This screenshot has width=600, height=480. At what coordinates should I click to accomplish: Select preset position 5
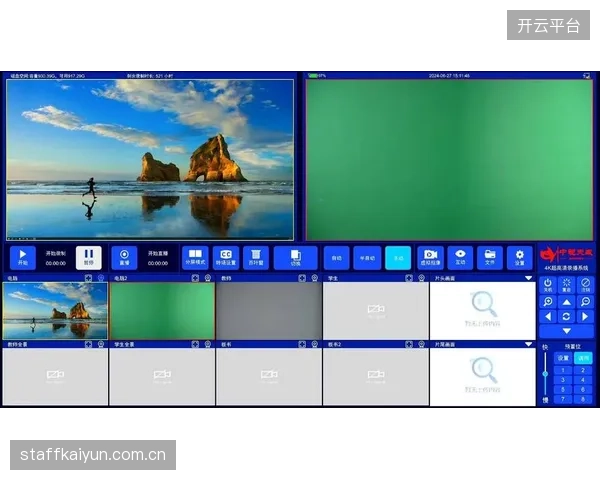pos(563,390)
